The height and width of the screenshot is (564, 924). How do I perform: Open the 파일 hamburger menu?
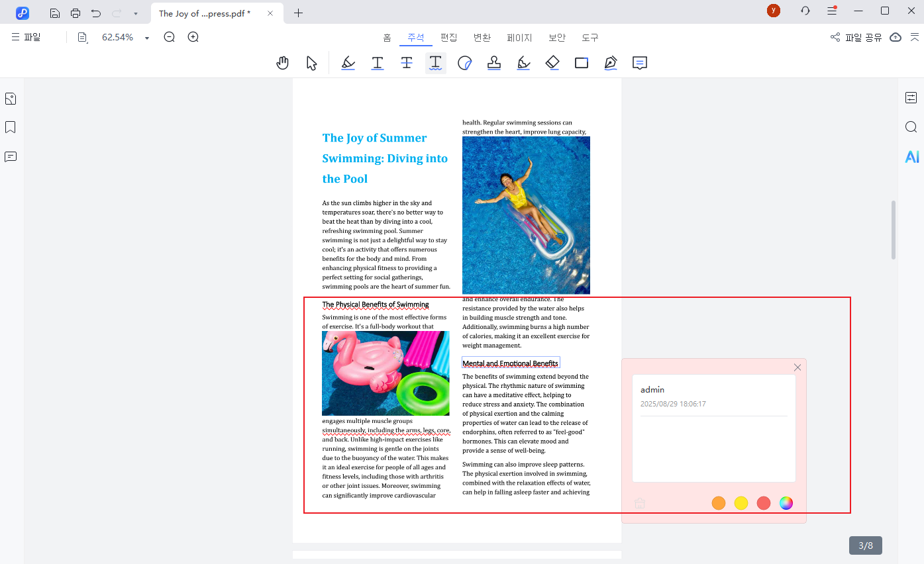[26, 38]
